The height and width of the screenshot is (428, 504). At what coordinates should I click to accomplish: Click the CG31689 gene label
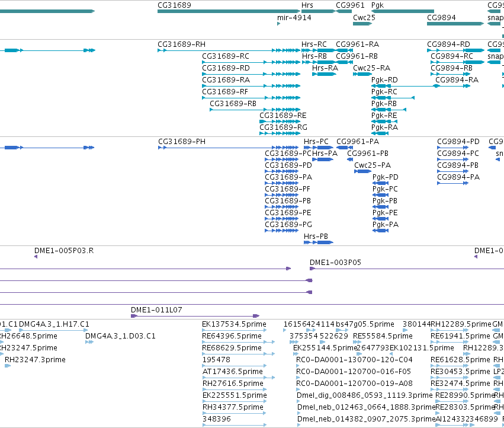[x=174, y=5]
